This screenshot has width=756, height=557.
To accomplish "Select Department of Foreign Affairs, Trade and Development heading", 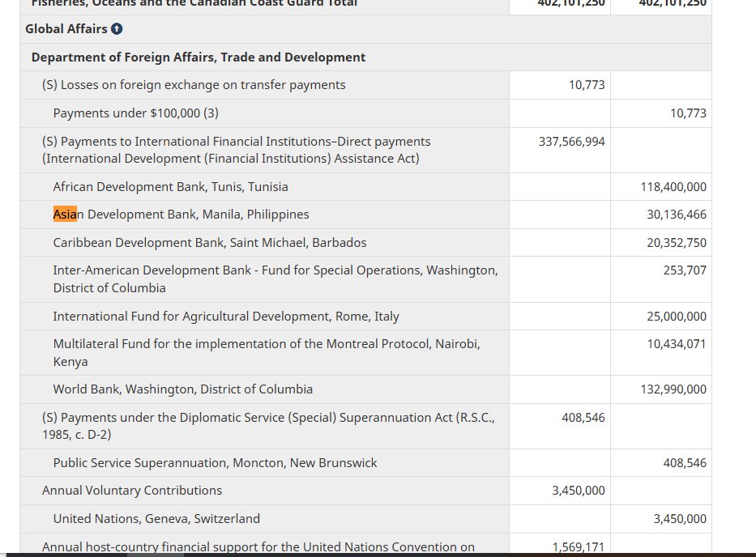I will click(x=199, y=57).
